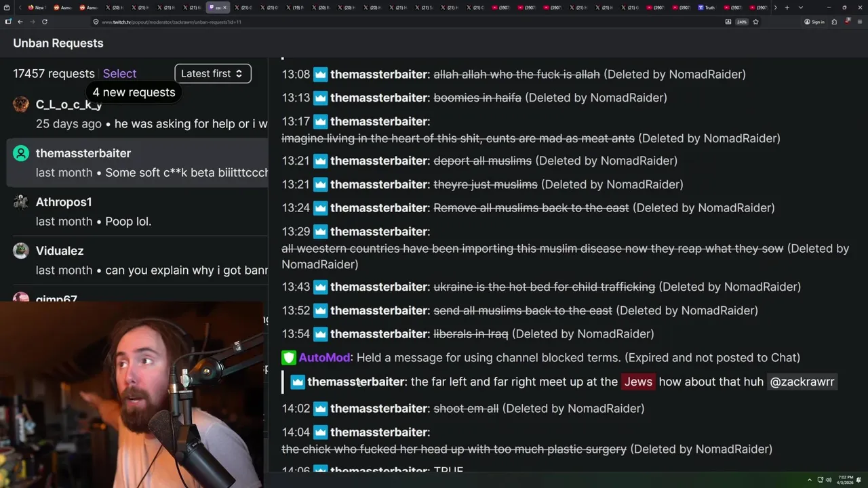
Task: Click the username on the 13:43 message
Action: [x=379, y=287]
